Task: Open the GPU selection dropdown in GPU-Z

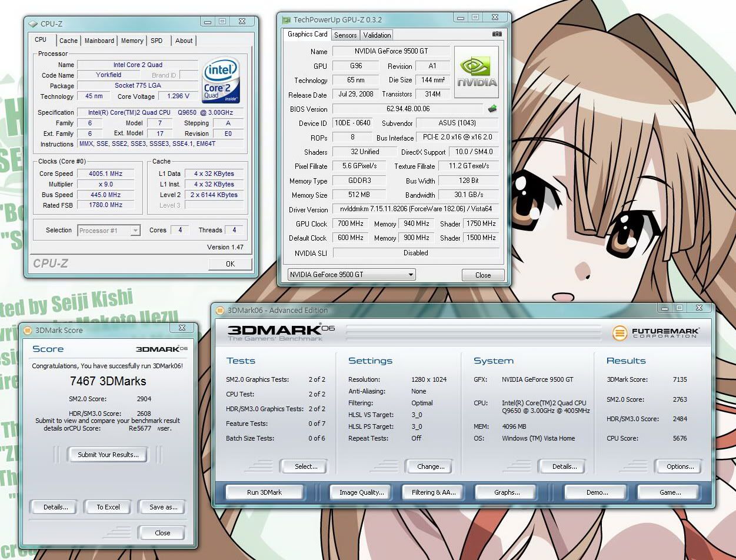Action: tap(351, 275)
